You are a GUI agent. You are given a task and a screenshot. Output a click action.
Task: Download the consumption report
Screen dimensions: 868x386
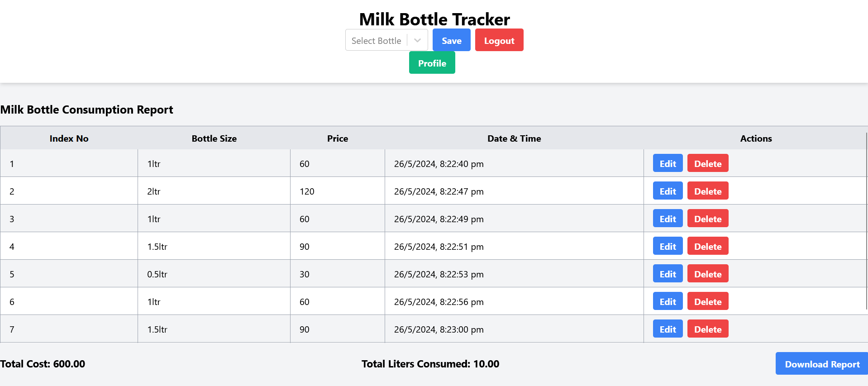pos(821,363)
